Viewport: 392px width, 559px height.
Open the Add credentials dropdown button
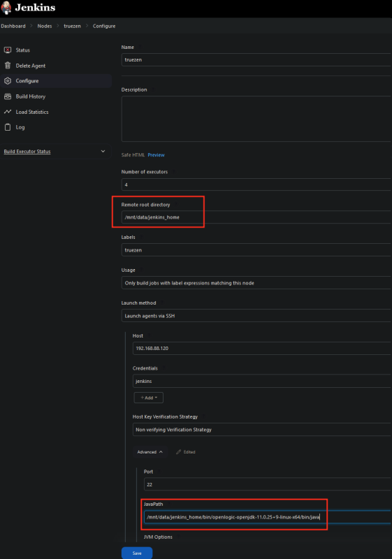149,398
